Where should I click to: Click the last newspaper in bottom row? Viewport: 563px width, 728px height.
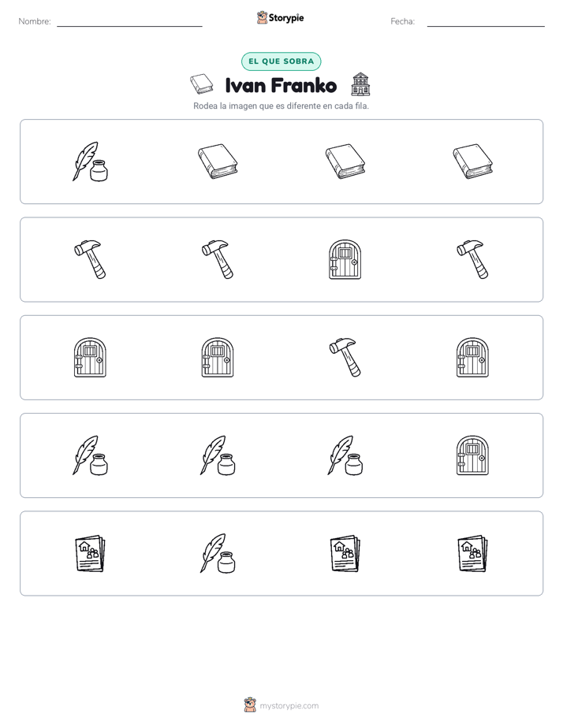(472, 553)
